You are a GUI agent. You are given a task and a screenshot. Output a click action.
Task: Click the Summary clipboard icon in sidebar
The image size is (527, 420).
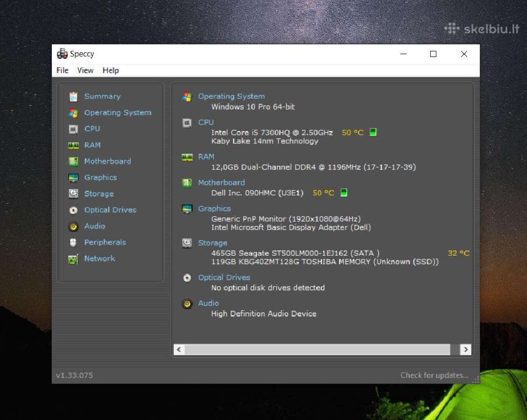pyautogui.click(x=73, y=97)
